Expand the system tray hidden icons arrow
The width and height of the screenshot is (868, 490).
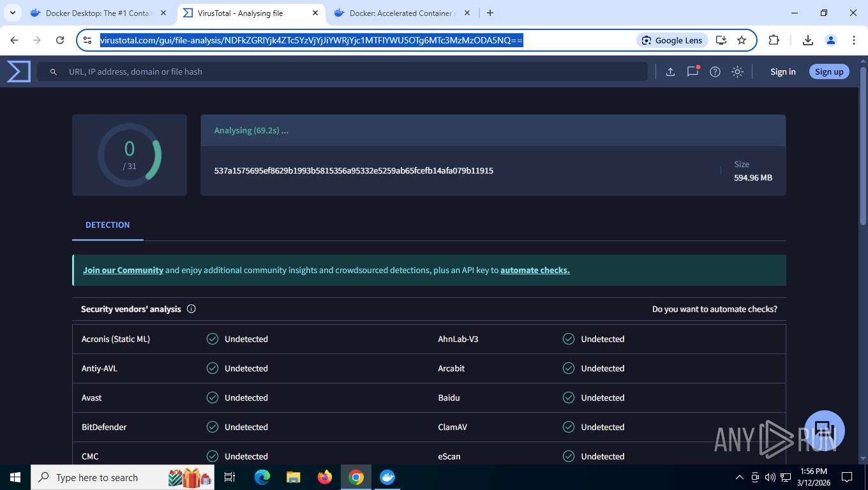pyautogui.click(x=740, y=477)
